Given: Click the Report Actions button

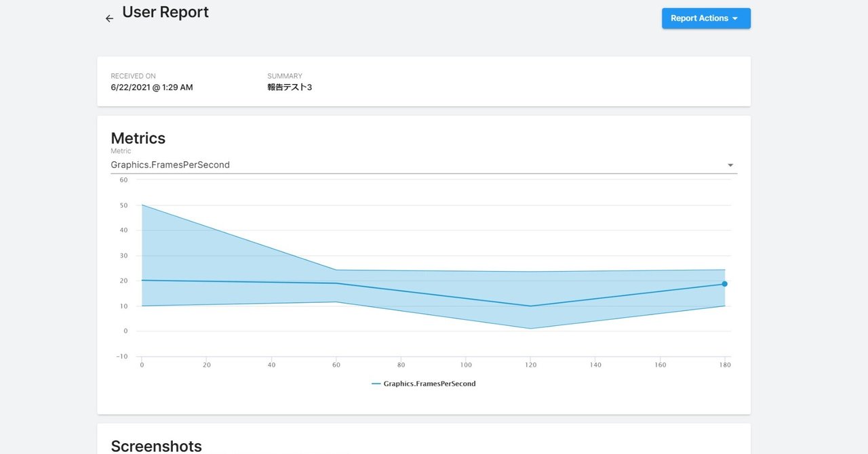Looking at the screenshot, I should tap(706, 18).
